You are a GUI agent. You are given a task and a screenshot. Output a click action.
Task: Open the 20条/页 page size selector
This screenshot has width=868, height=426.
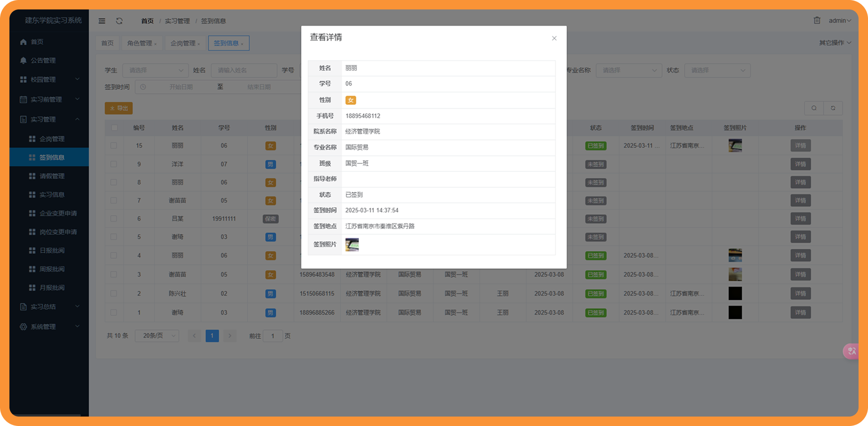[157, 336]
